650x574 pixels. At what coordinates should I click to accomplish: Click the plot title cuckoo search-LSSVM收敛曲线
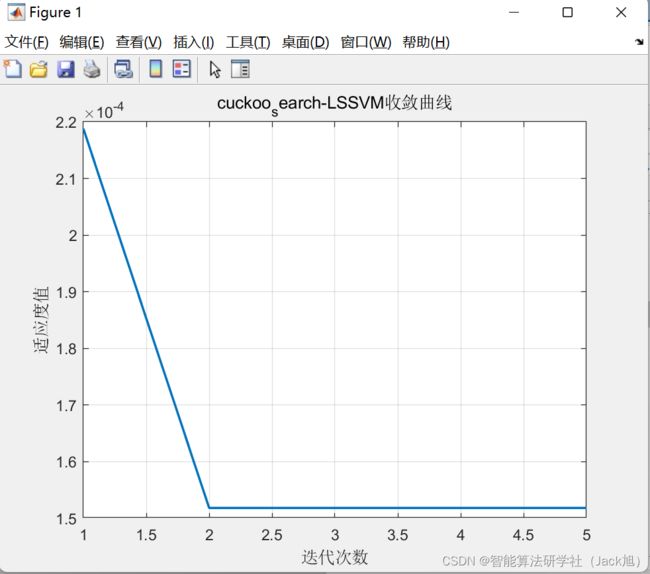point(334,104)
